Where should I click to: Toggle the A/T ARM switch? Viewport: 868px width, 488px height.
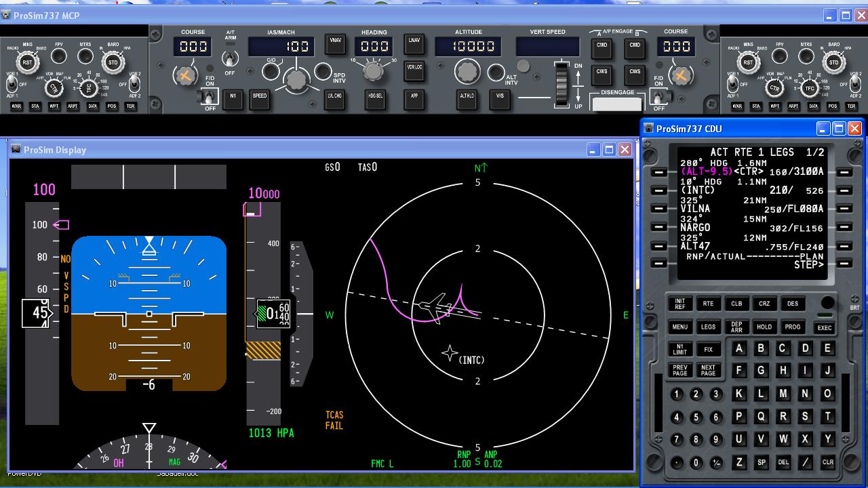231,58
